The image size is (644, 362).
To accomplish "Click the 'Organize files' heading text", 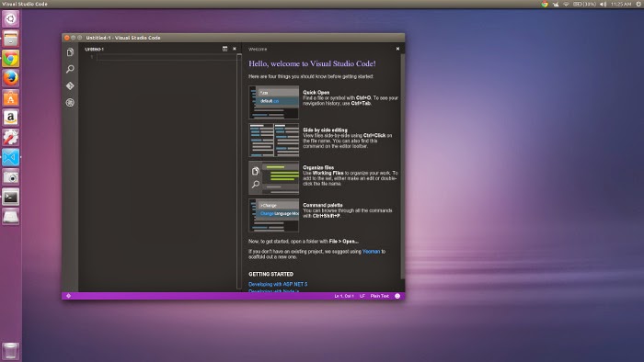I will [318, 167].
